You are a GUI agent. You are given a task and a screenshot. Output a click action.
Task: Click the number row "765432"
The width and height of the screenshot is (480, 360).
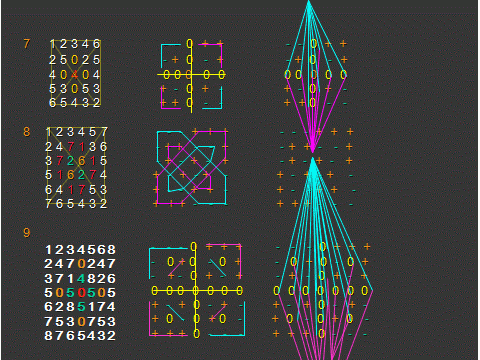pos(76,204)
